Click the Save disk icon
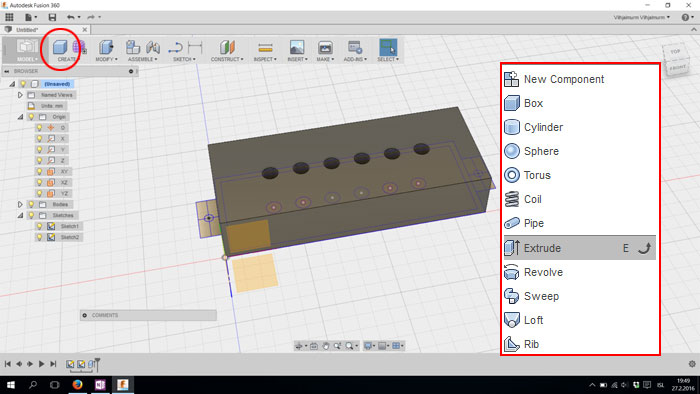The height and width of the screenshot is (394, 700). coord(52,17)
